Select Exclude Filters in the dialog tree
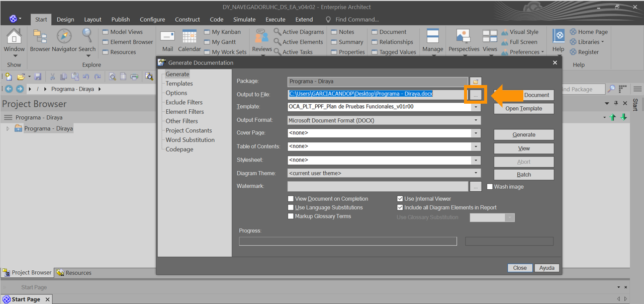The width and height of the screenshot is (644, 304). [184, 102]
